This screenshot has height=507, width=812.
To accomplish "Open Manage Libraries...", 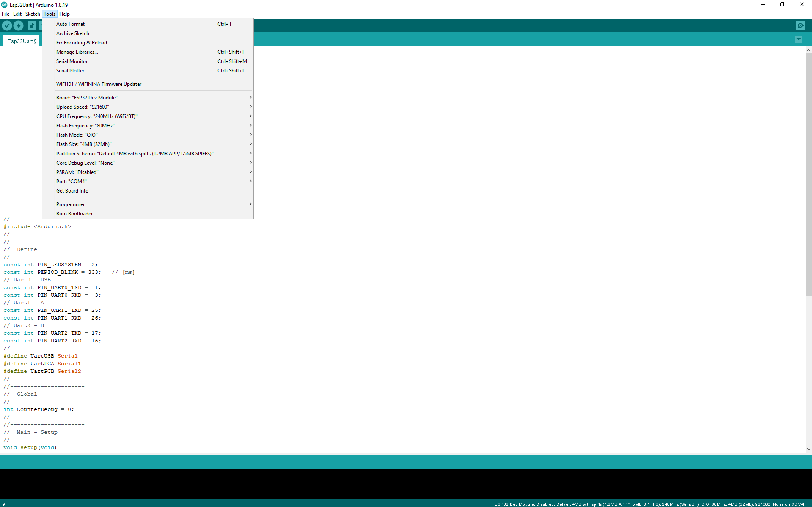I will point(148,52).
